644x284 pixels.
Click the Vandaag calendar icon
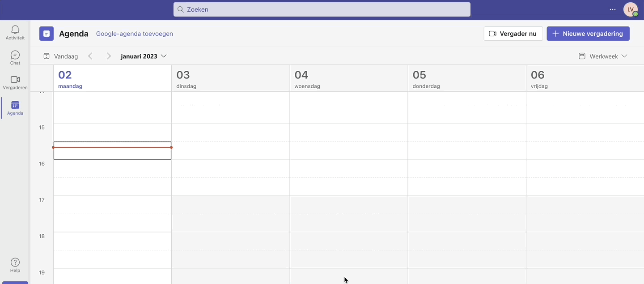tap(47, 56)
